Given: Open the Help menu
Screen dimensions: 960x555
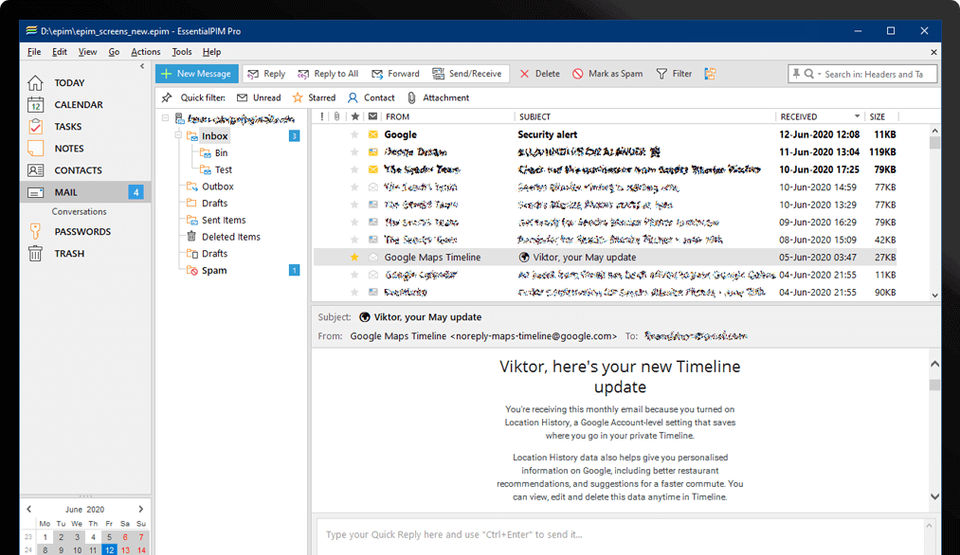Looking at the screenshot, I should click(x=212, y=52).
